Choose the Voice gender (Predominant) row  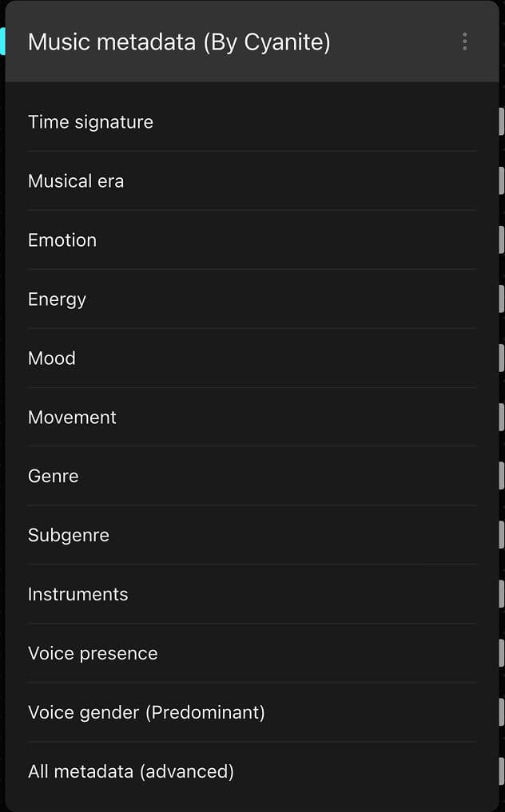pos(146,712)
